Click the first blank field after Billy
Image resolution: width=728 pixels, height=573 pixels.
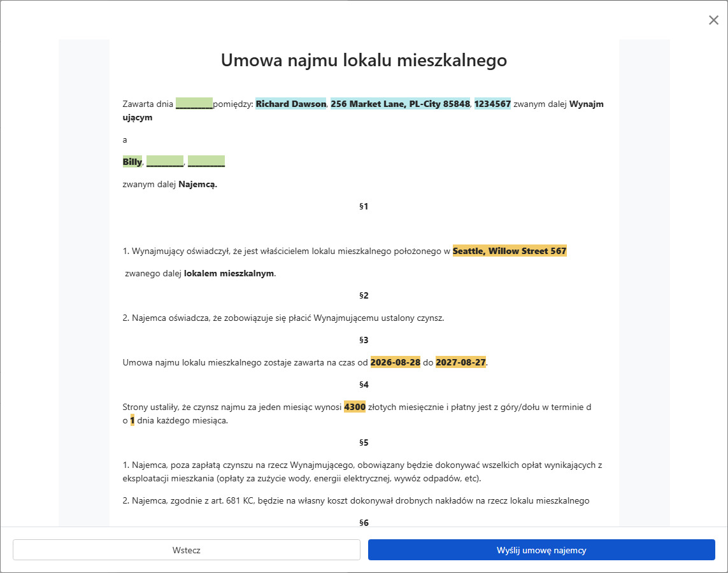pyautogui.click(x=165, y=162)
